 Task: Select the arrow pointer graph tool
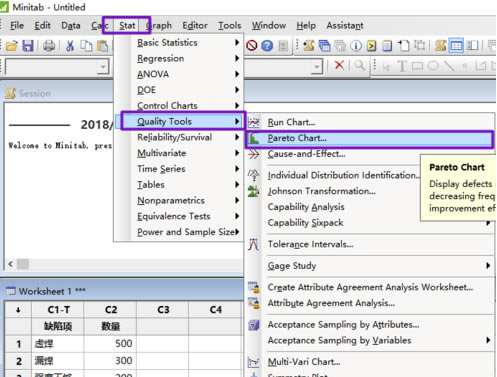(x=386, y=66)
